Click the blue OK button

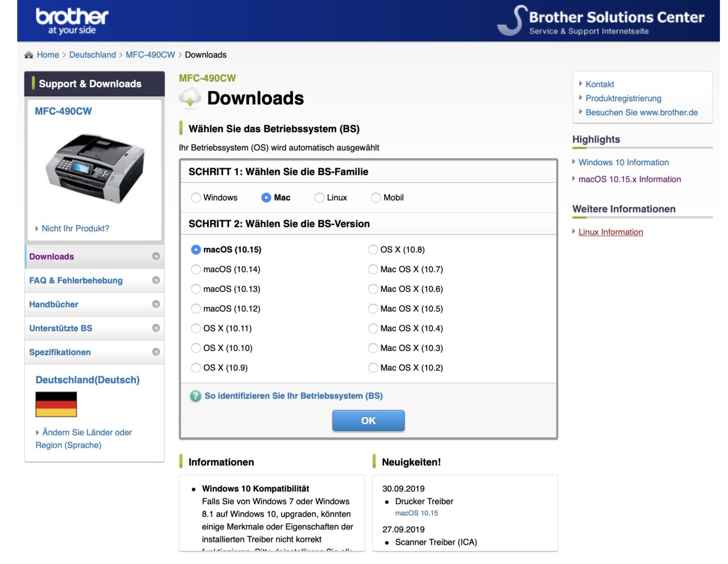[x=369, y=421]
